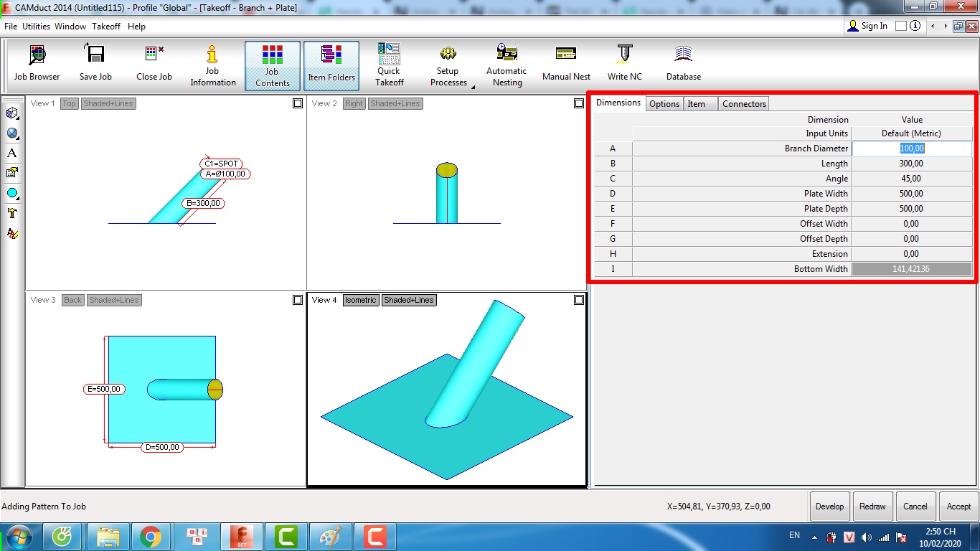The width and height of the screenshot is (980, 551).
Task: Open File Explorer from the taskbar
Action: click(108, 537)
